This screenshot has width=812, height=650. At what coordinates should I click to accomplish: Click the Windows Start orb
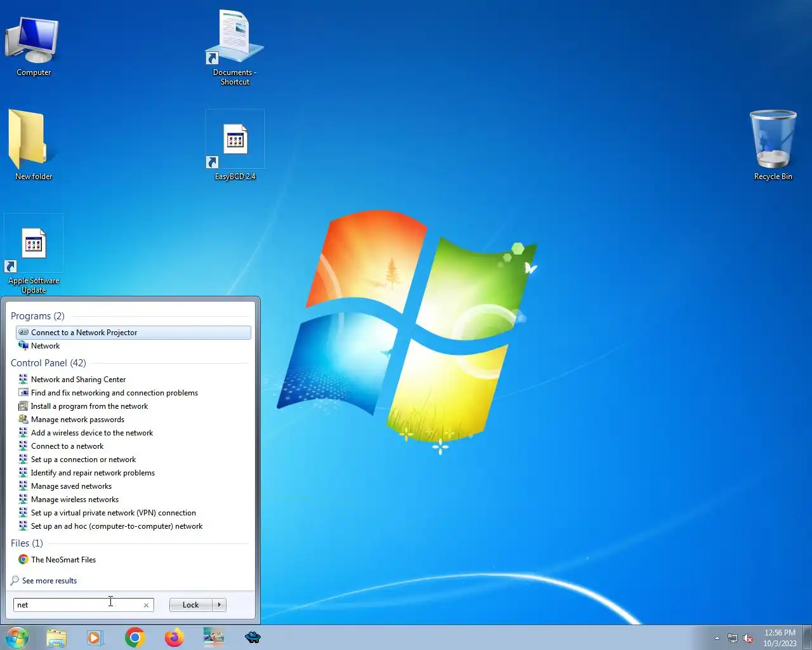[x=17, y=637]
